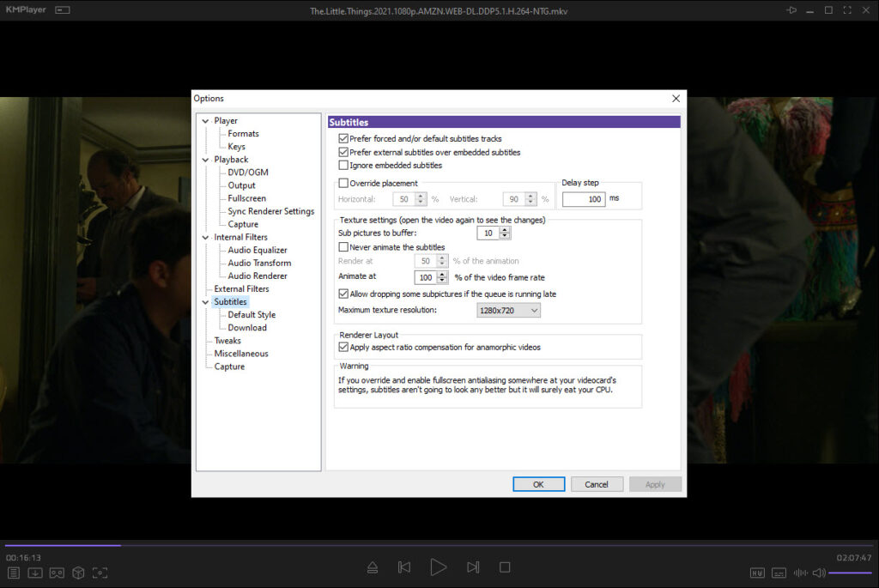The height and width of the screenshot is (588, 879).
Task: Open the playlist icon at bottom left
Action: click(x=14, y=573)
